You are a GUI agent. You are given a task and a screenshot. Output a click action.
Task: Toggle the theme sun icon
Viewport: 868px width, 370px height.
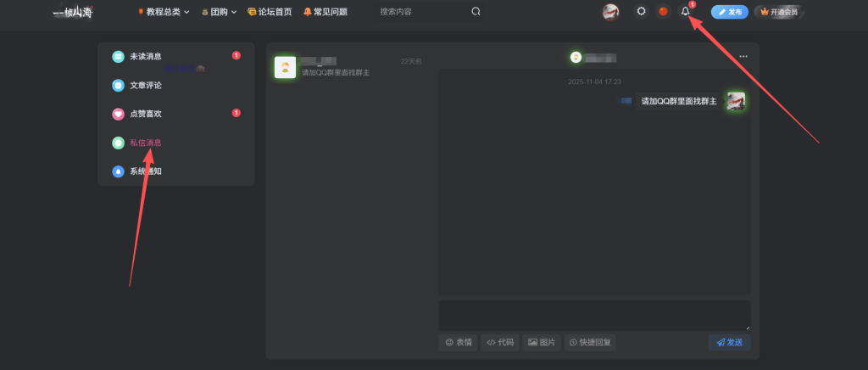641,12
